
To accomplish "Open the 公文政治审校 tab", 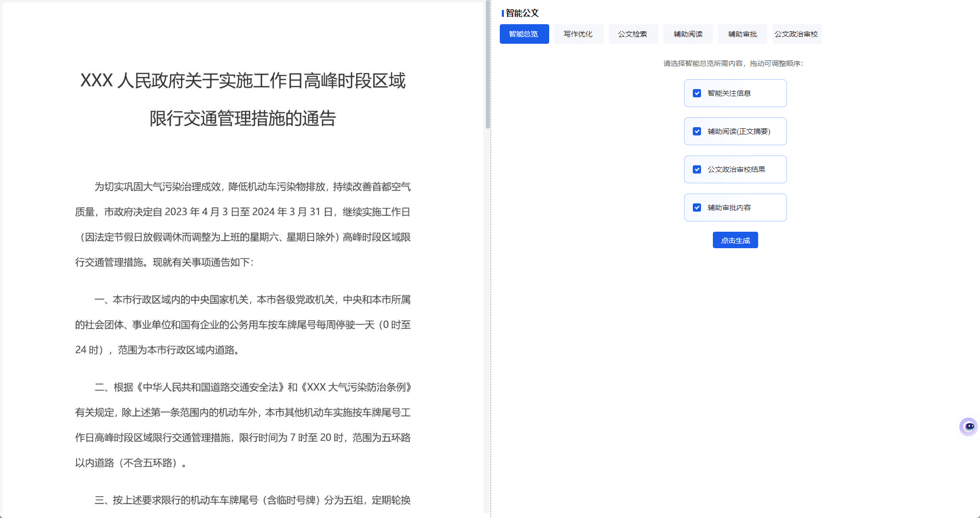I will click(x=797, y=34).
